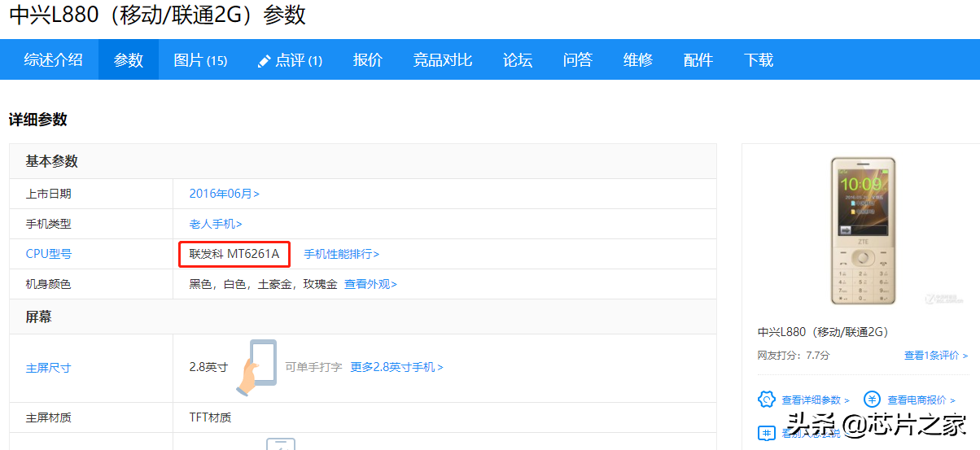Image resolution: width=980 pixels, height=450 pixels.
Task: Switch to 图片 (15) tab
Action: tap(200, 60)
